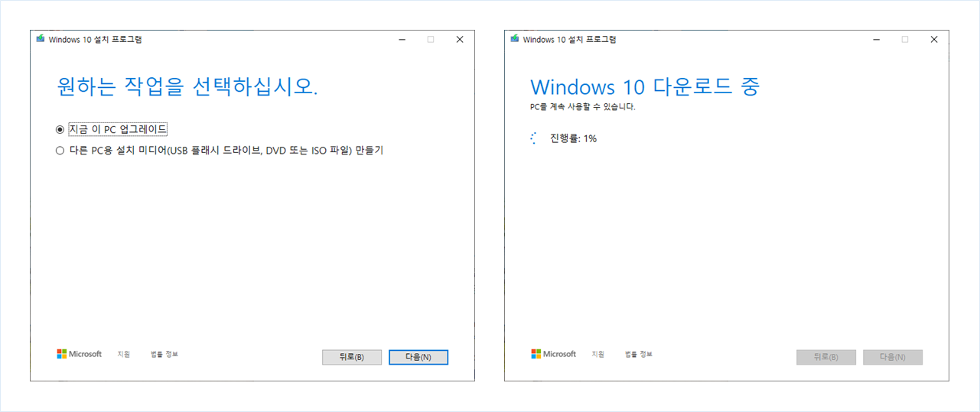The height and width of the screenshot is (412, 980).
Task: Click setup app icon in download window title bar
Action: click(x=515, y=39)
